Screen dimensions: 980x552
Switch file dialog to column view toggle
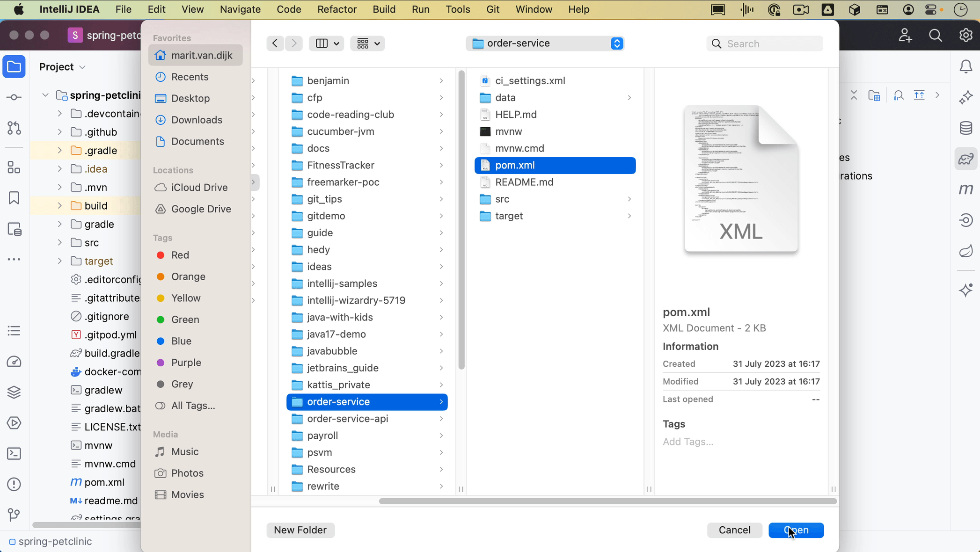[x=322, y=44]
